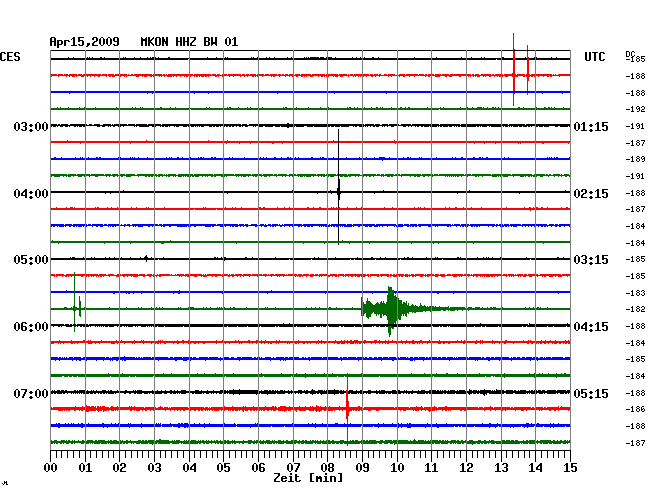
Task: Click the station title MKON HHZ BW 01
Action: [189, 42]
